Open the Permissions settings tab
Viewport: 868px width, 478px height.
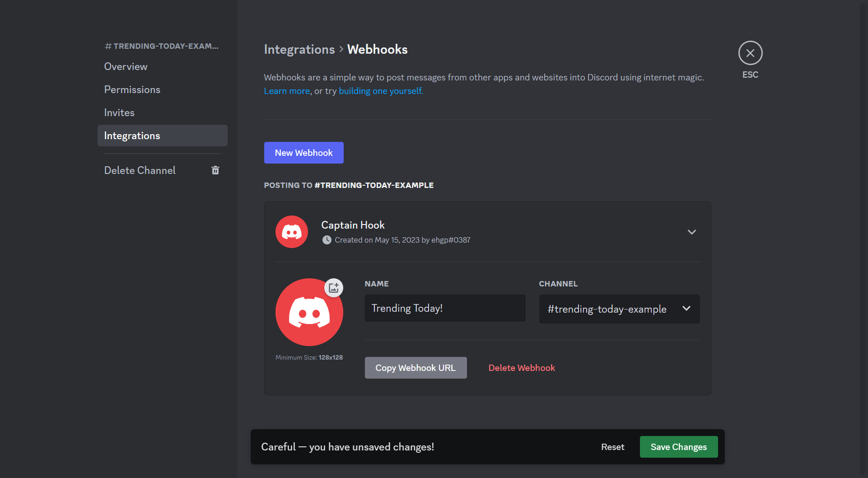point(162,89)
